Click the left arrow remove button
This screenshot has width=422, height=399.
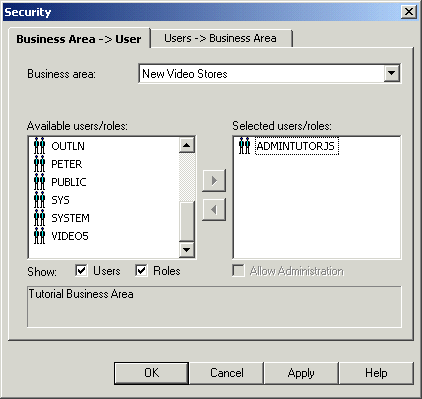(214, 210)
